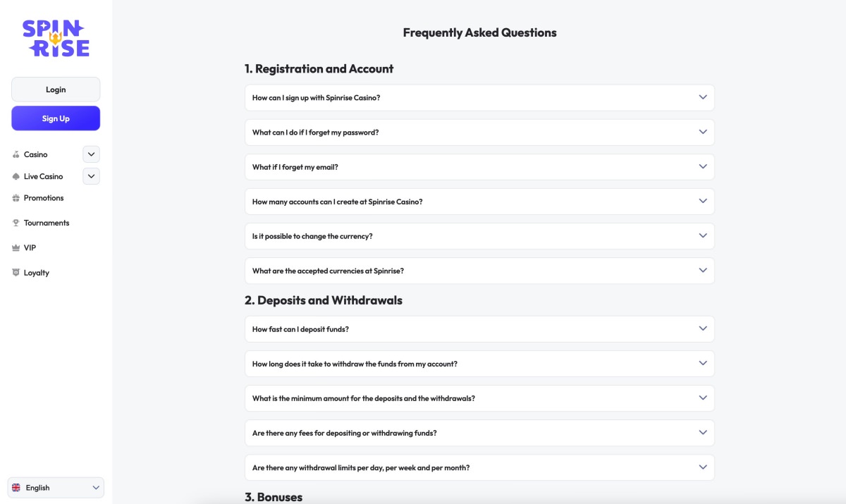Expand the withdrawal limits question
Viewport: 846px width, 504px height.
click(x=479, y=467)
